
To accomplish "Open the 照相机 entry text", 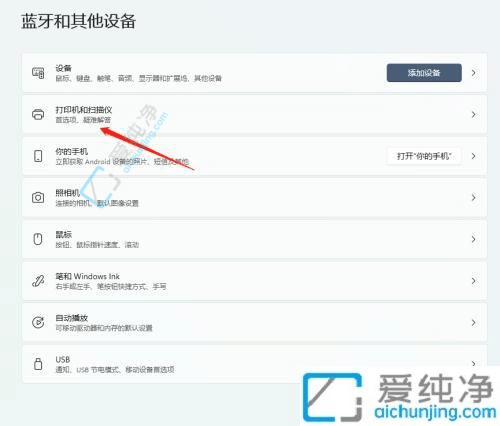I will coord(68,193).
